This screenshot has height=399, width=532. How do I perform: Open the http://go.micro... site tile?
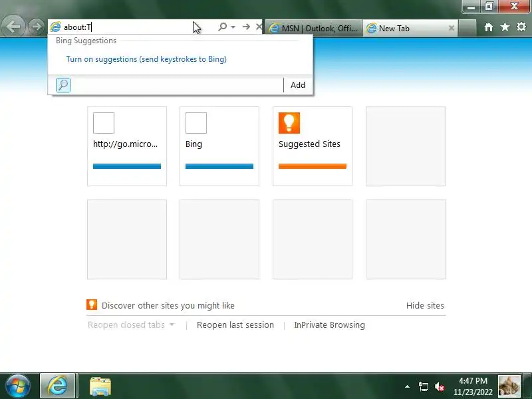[x=127, y=146]
